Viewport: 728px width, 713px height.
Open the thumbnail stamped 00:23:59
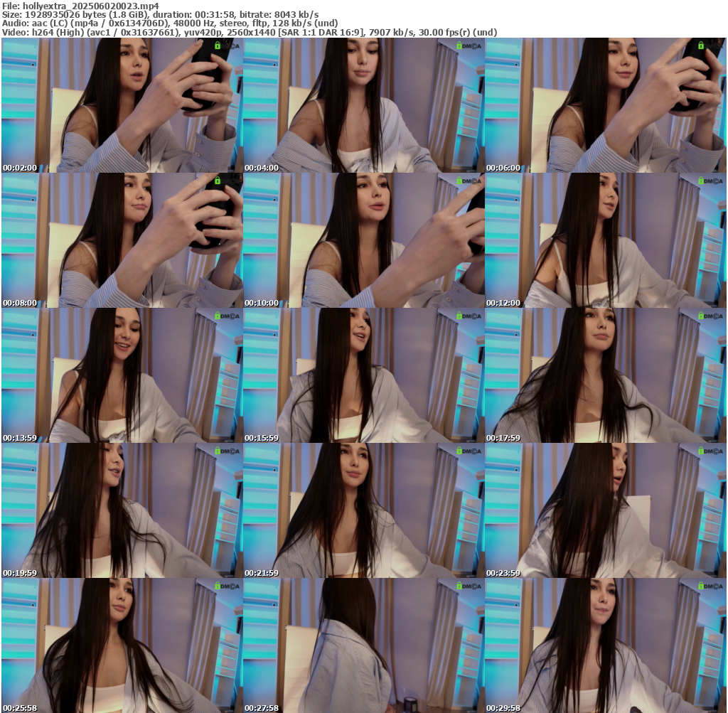click(x=606, y=510)
